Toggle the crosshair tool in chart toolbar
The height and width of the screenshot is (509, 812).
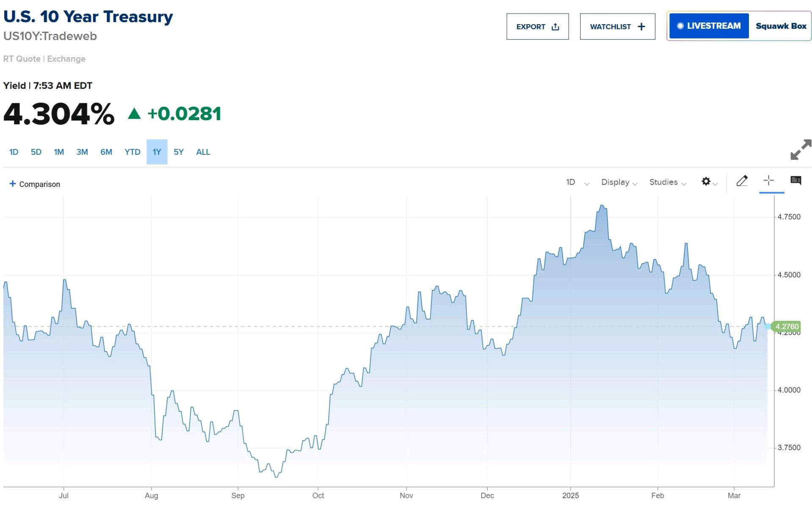click(768, 181)
